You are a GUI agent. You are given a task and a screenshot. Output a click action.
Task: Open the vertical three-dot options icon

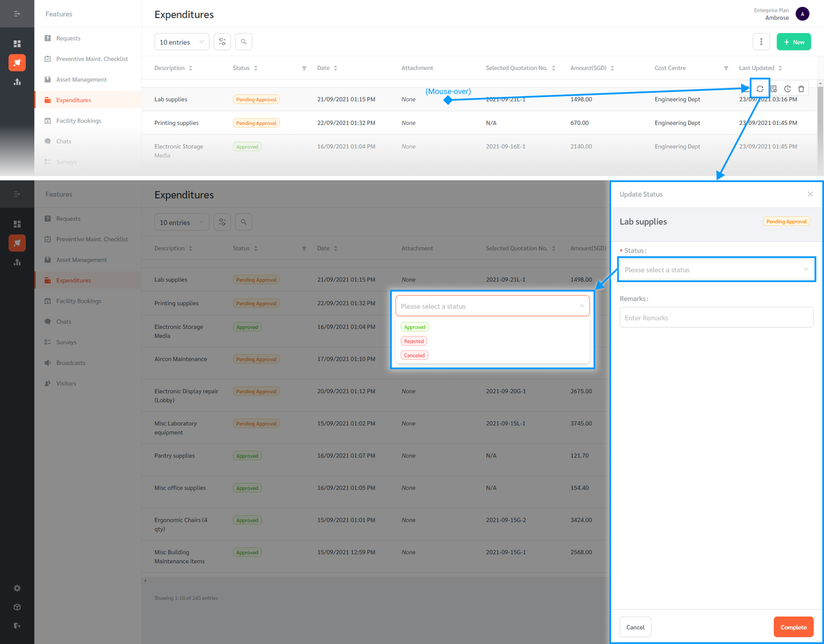761,42
